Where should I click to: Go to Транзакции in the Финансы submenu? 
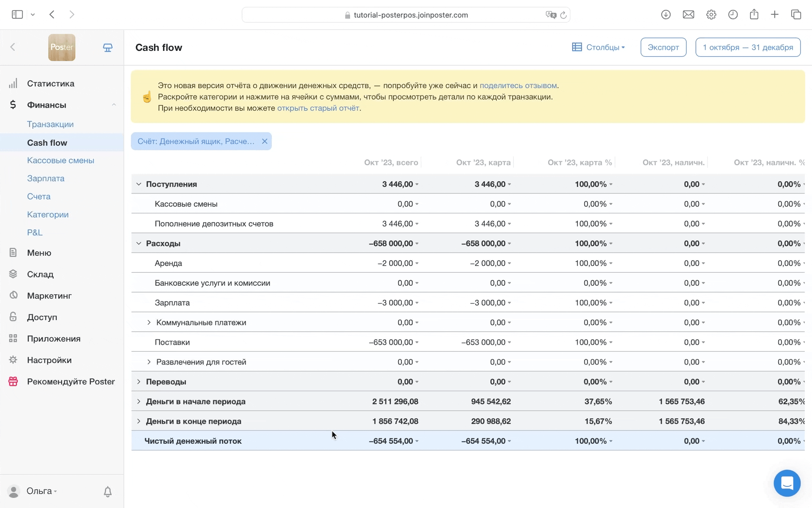(50, 124)
